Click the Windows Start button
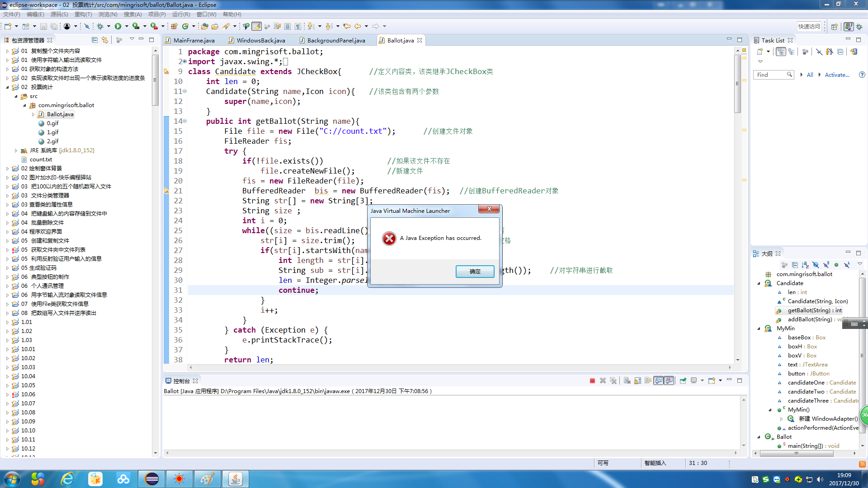Image resolution: width=868 pixels, height=488 pixels. coord(12,479)
